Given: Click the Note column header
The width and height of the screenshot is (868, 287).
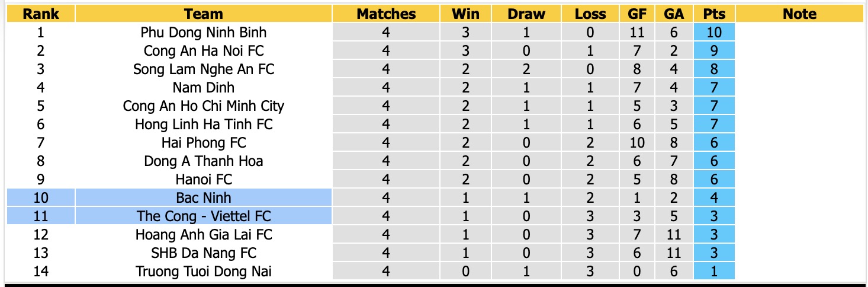Looking at the screenshot, I should coord(799,14).
